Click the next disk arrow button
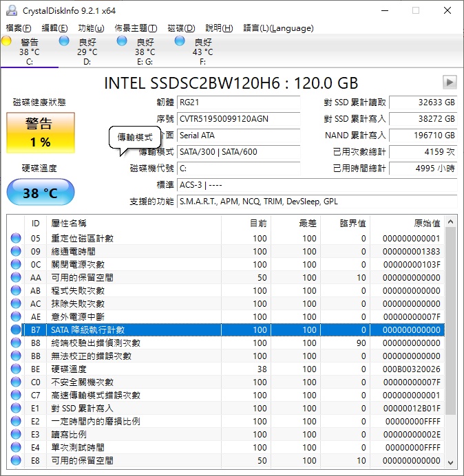Viewport: 464px width, 476px height. pos(450,83)
